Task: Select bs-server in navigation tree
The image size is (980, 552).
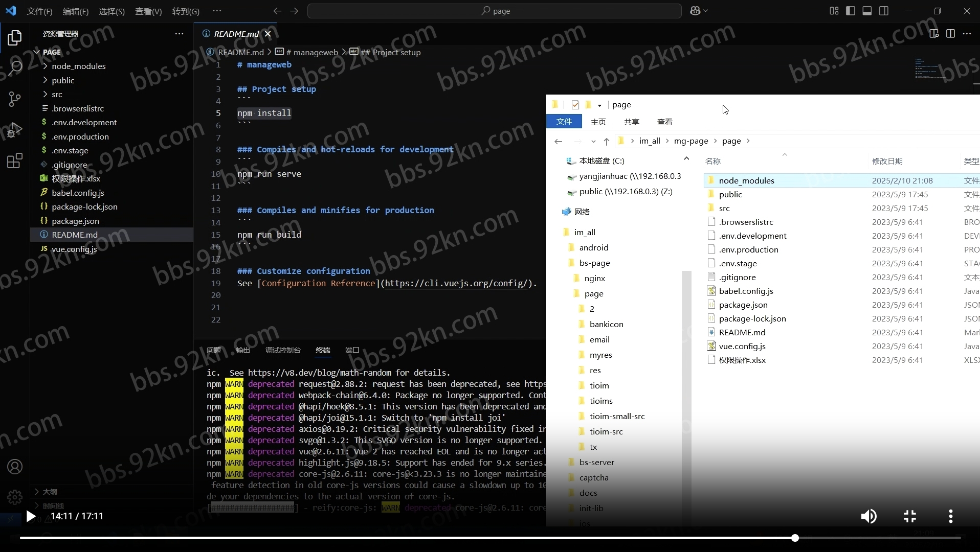Action: pos(596,462)
